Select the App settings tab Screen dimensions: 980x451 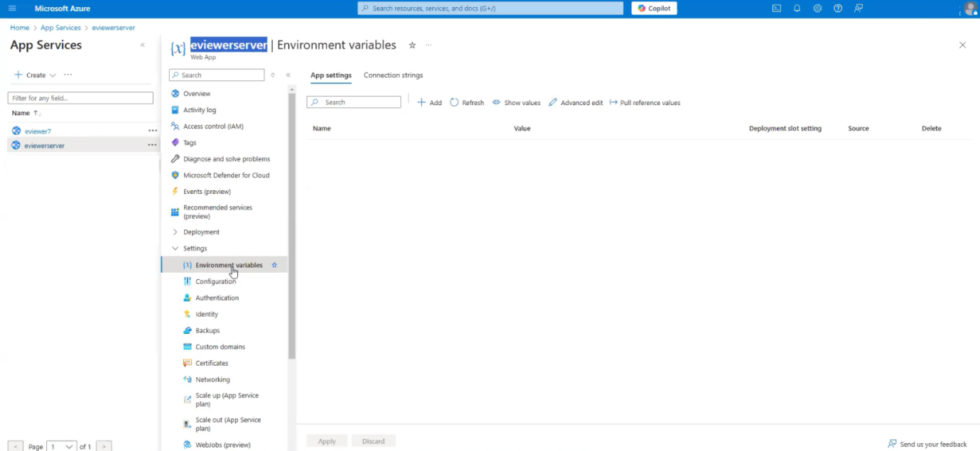coord(330,75)
